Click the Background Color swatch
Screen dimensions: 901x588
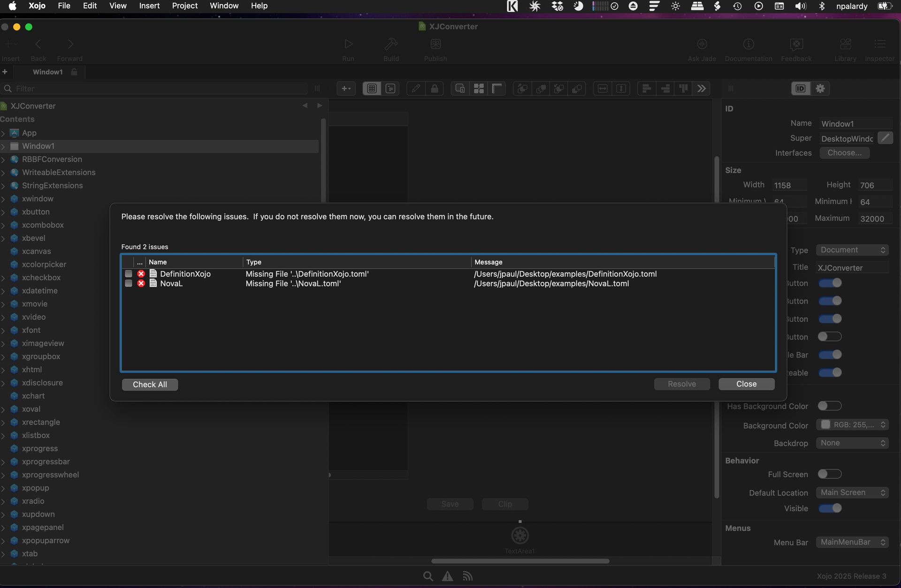click(825, 425)
